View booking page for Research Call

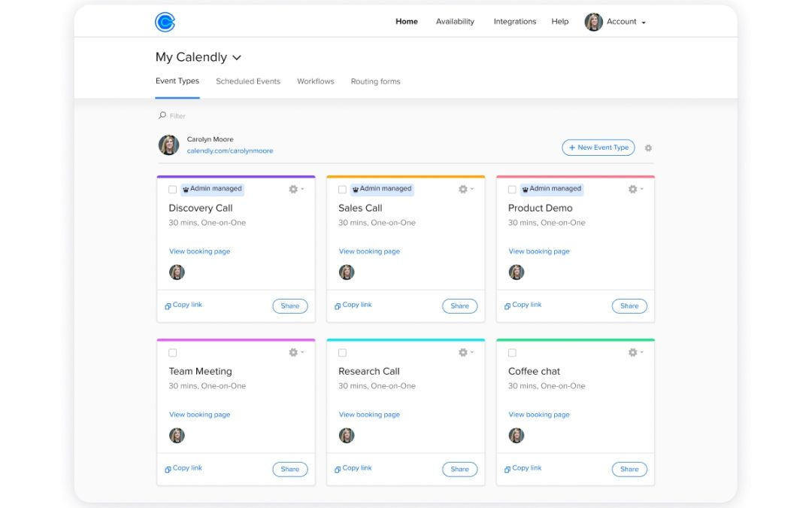click(369, 415)
